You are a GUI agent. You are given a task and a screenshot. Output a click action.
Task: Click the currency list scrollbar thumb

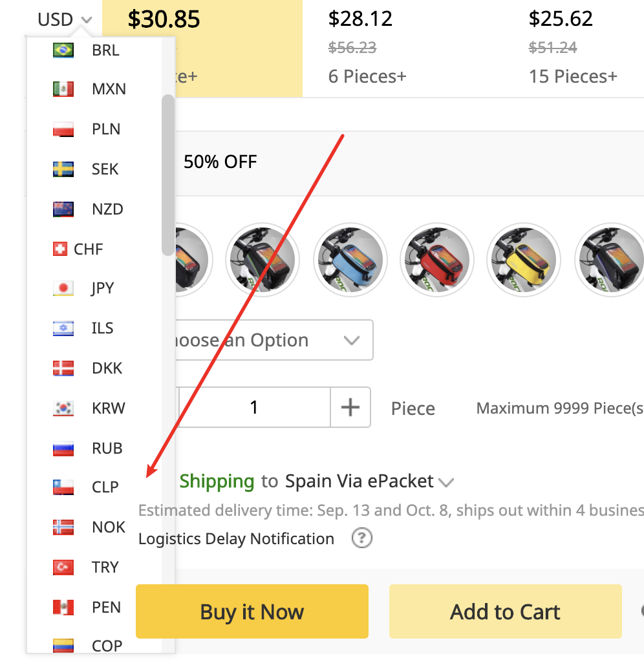tap(168, 175)
